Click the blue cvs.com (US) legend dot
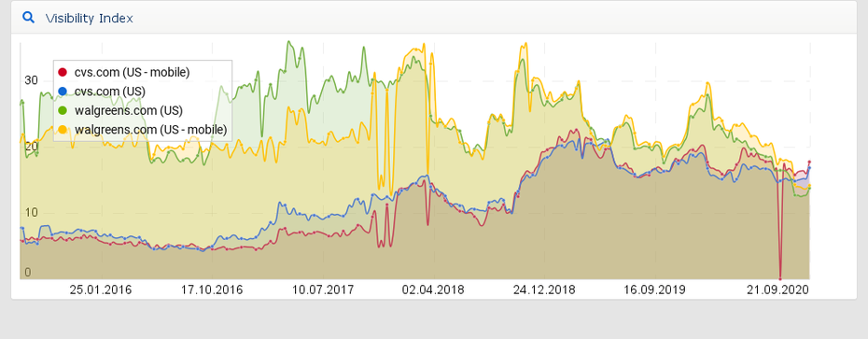The image size is (868, 339). pyautogui.click(x=63, y=91)
